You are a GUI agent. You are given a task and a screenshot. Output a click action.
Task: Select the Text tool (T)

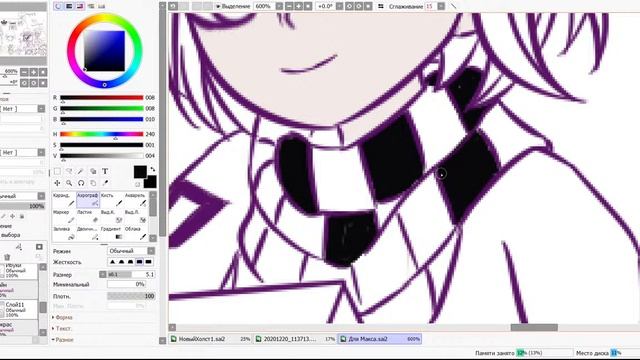(x=105, y=171)
